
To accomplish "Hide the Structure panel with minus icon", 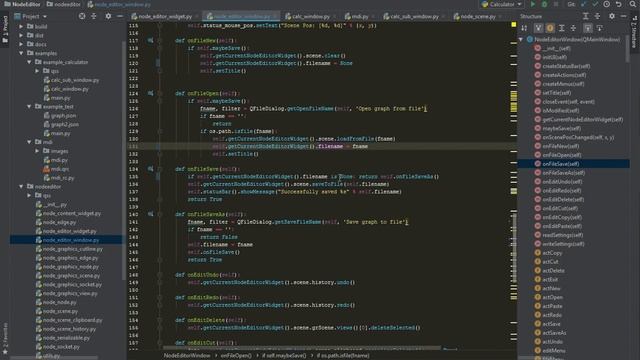I will click(623, 16).
